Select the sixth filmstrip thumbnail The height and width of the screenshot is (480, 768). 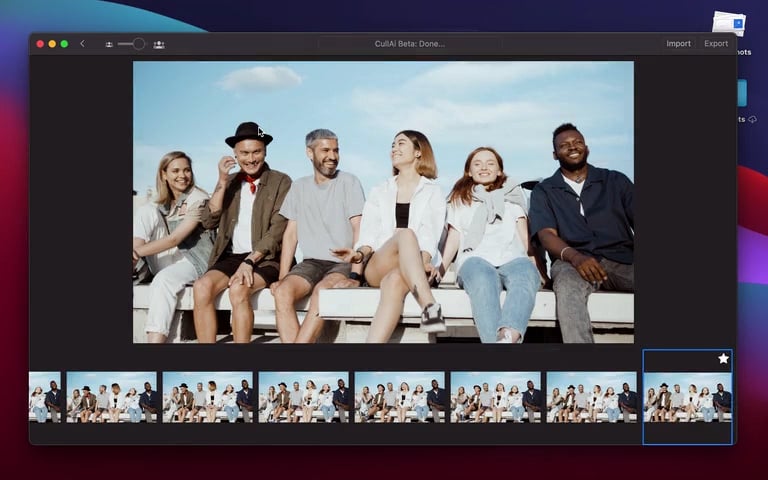click(495, 398)
